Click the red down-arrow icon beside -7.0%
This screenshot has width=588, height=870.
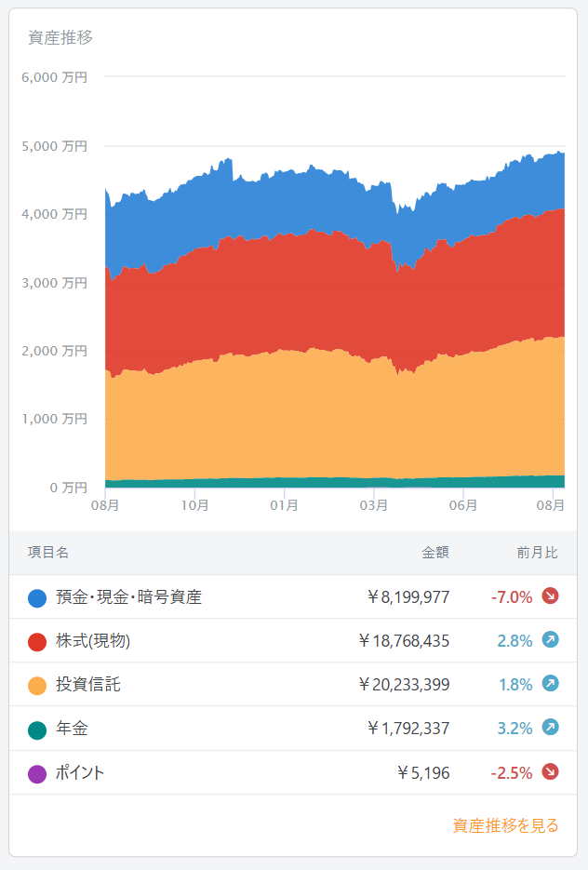[551, 596]
